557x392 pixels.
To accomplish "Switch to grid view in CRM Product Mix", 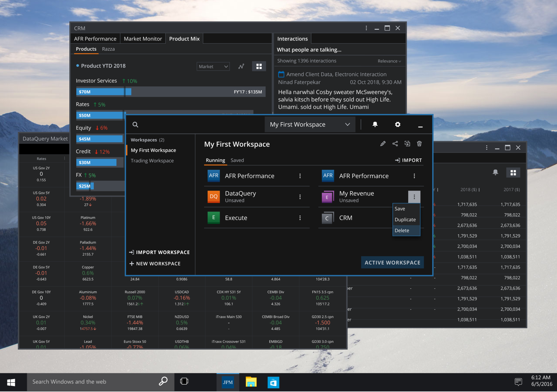I will 259,66.
